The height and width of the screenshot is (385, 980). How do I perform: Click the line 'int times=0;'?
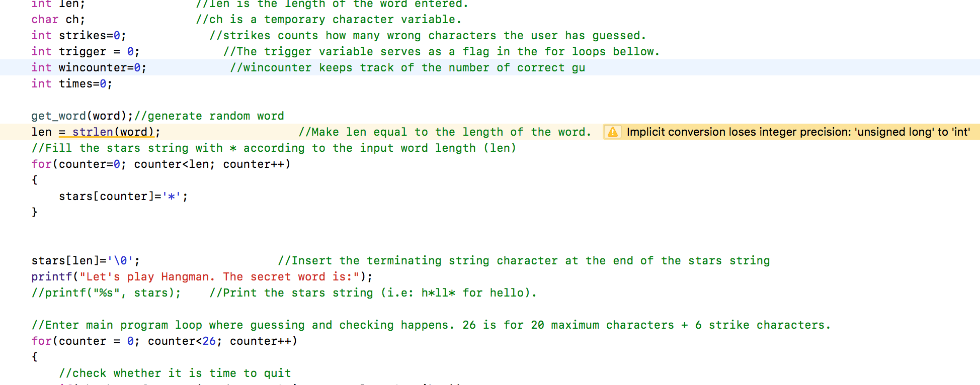(x=71, y=83)
